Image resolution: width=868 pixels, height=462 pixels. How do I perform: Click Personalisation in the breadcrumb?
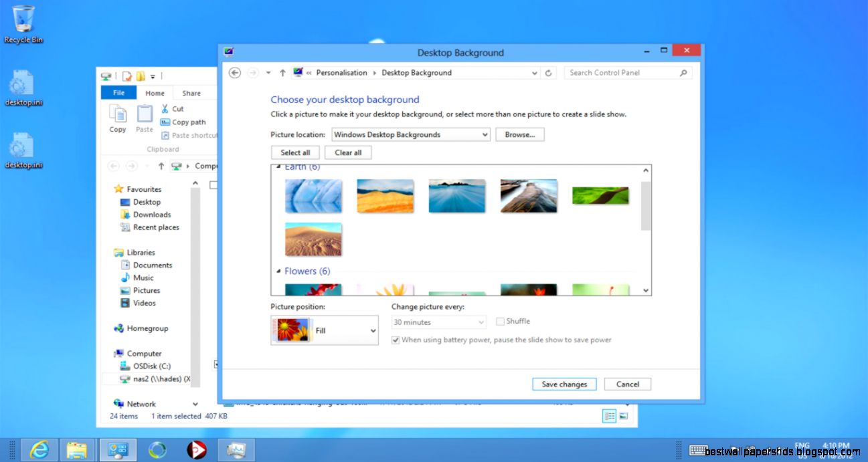click(x=342, y=73)
